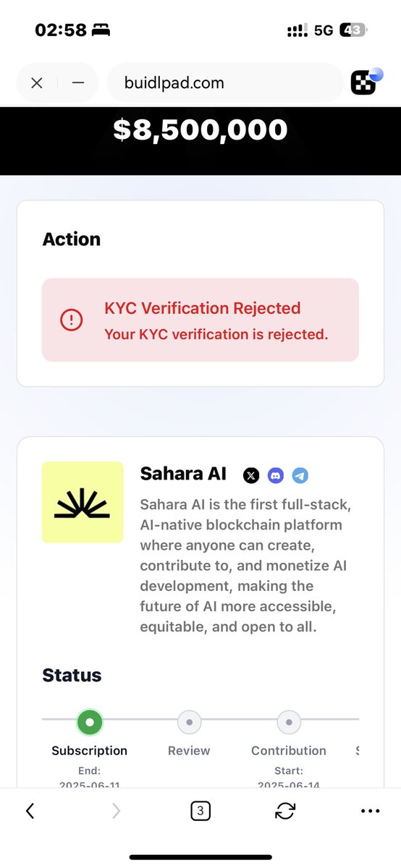Open the three-dot more options menu
Image resolution: width=401 pixels, height=868 pixels.
(x=370, y=811)
